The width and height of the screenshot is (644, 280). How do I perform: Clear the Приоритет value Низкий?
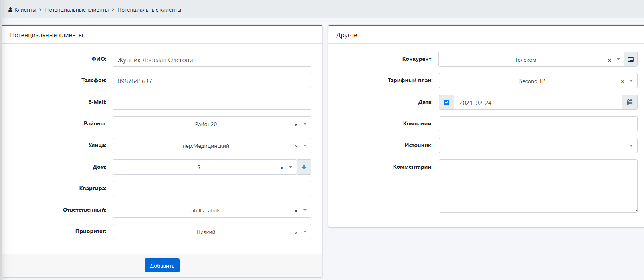point(296,232)
